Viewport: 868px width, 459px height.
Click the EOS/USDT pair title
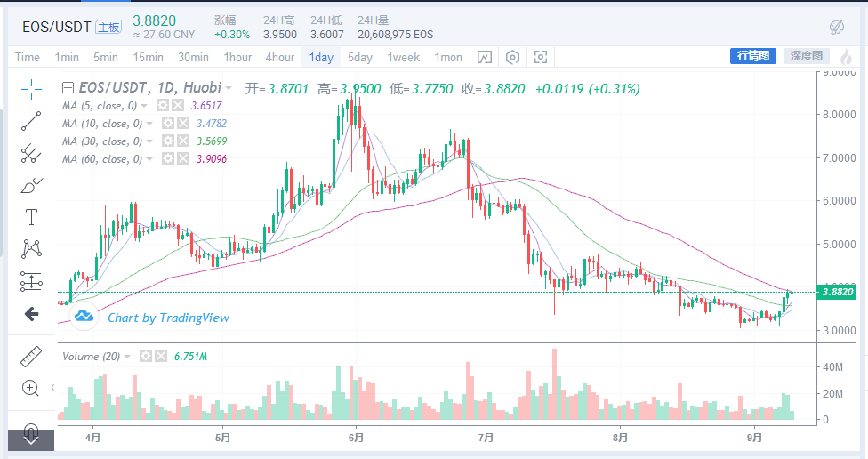pos(56,27)
